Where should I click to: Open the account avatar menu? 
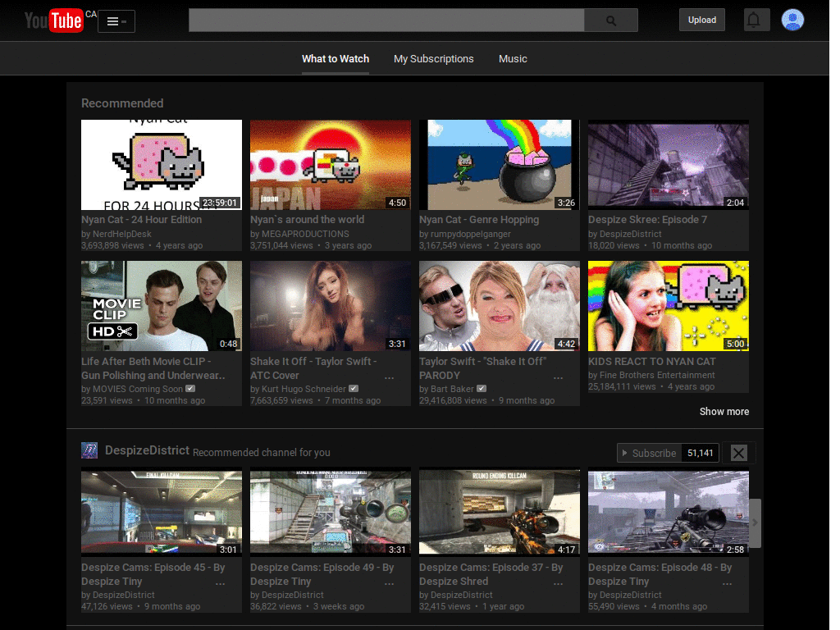point(792,21)
